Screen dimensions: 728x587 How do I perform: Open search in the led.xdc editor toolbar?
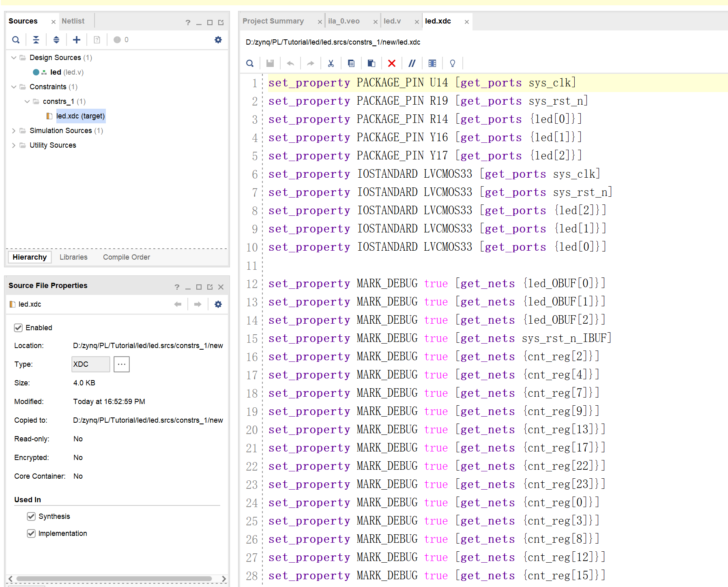point(249,63)
